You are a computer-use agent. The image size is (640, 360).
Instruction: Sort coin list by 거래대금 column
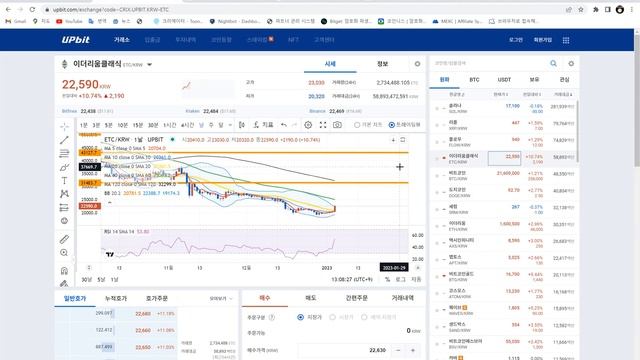click(563, 94)
